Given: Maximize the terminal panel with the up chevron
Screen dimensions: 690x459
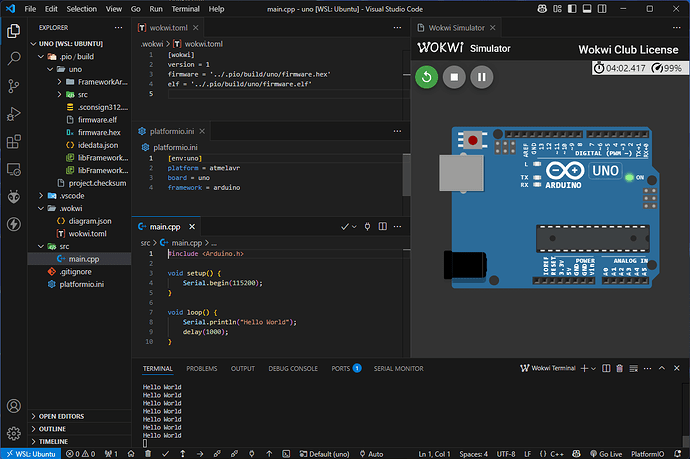Looking at the screenshot, I should tap(662, 368).
